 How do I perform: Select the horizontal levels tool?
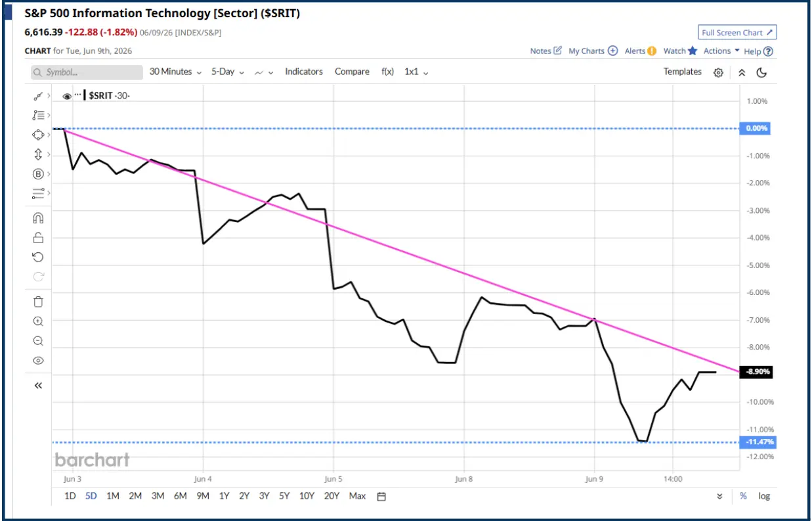(x=37, y=193)
